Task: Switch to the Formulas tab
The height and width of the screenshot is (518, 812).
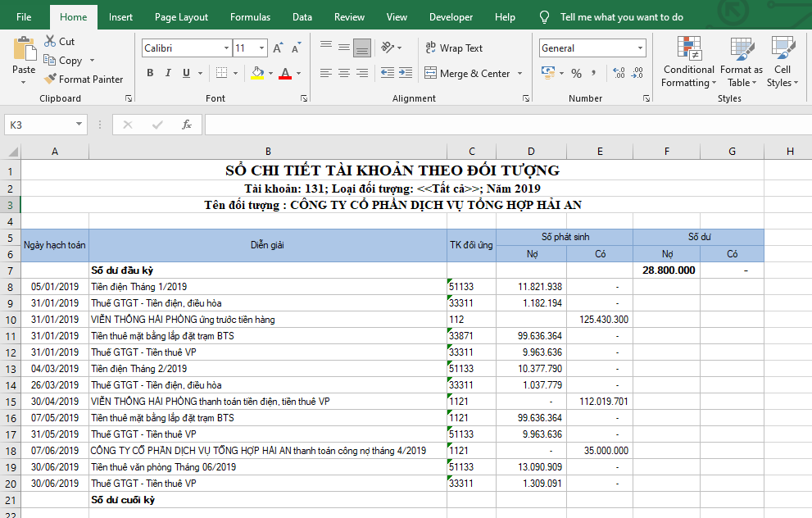Action: 250,17
